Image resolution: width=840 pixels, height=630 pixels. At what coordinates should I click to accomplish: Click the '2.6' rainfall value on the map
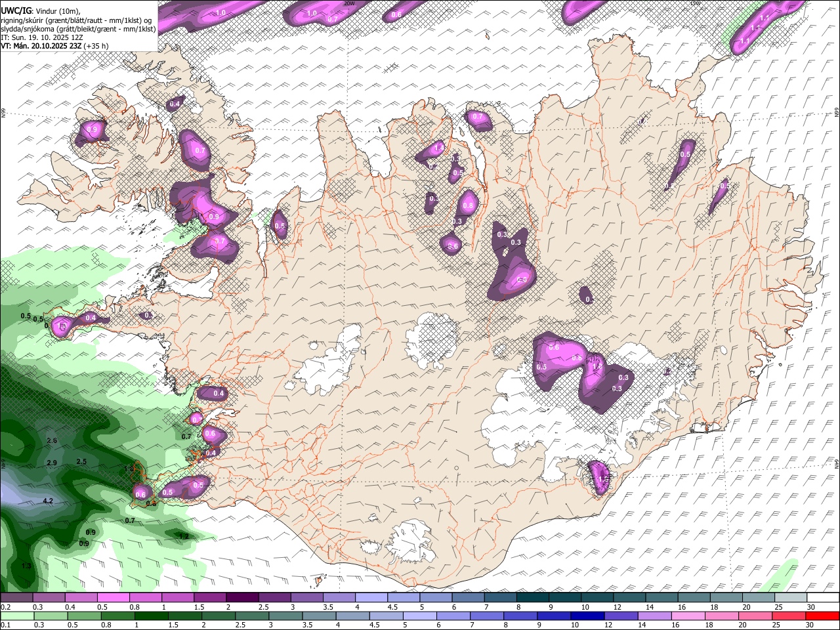pos(52,441)
